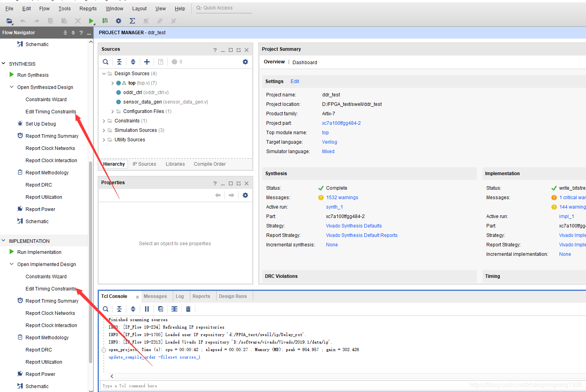Search in the Sources panel

pos(106,62)
